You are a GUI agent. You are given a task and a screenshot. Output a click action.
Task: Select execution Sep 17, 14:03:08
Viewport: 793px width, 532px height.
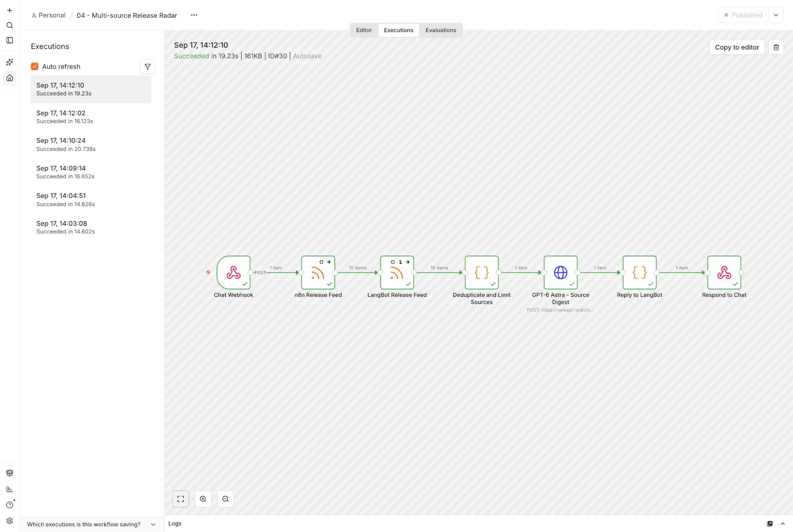point(91,227)
